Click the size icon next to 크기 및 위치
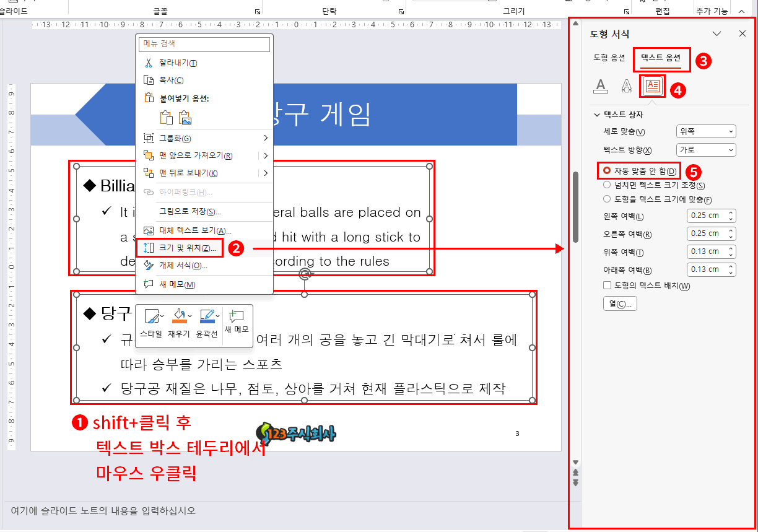Viewport: 758px width, 532px height. [x=148, y=248]
